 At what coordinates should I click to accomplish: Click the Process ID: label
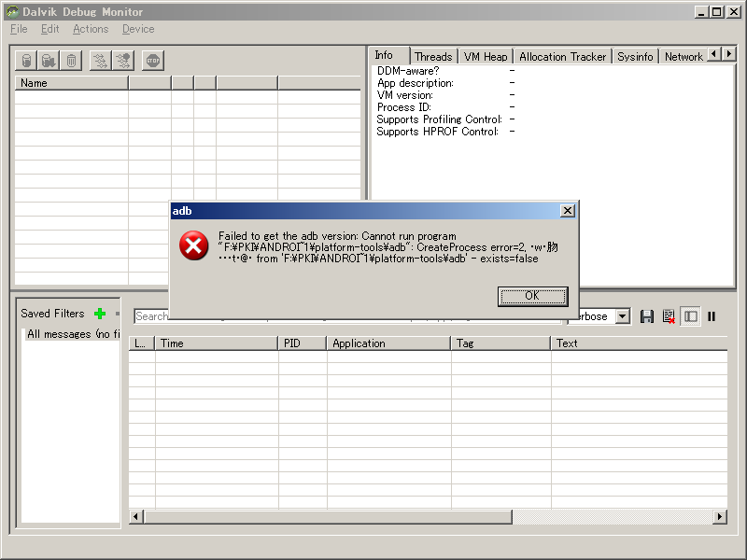404,107
